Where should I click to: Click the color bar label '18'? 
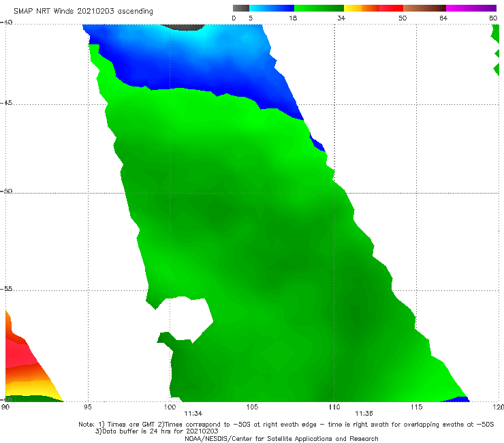[293, 18]
